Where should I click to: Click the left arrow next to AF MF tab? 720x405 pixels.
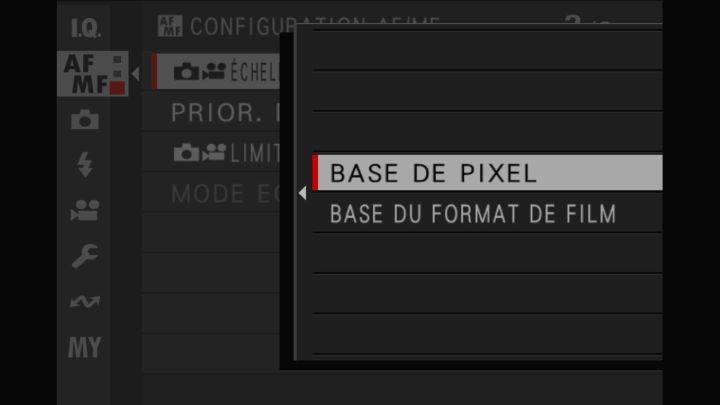[135, 73]
